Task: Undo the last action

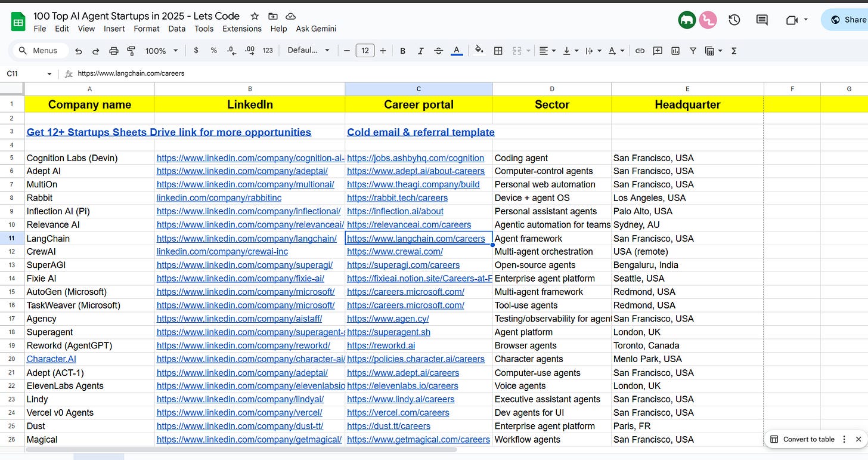Action: click(x=79, y=51)
